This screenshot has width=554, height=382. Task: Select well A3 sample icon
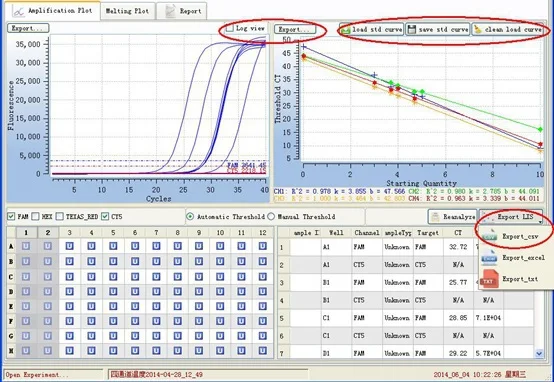pyautogui.click(x=70, y=246)
